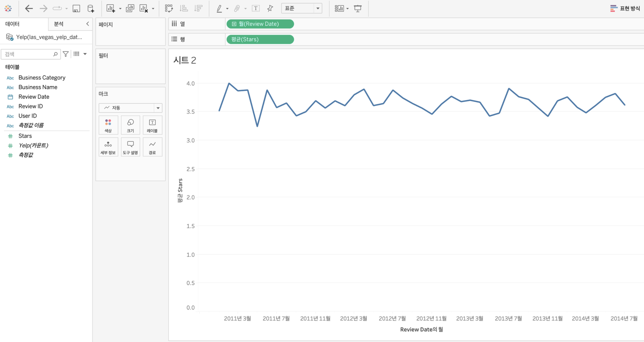Click the sort ascending icon
This screenshot has height=342, width=644.
point(184,9)
